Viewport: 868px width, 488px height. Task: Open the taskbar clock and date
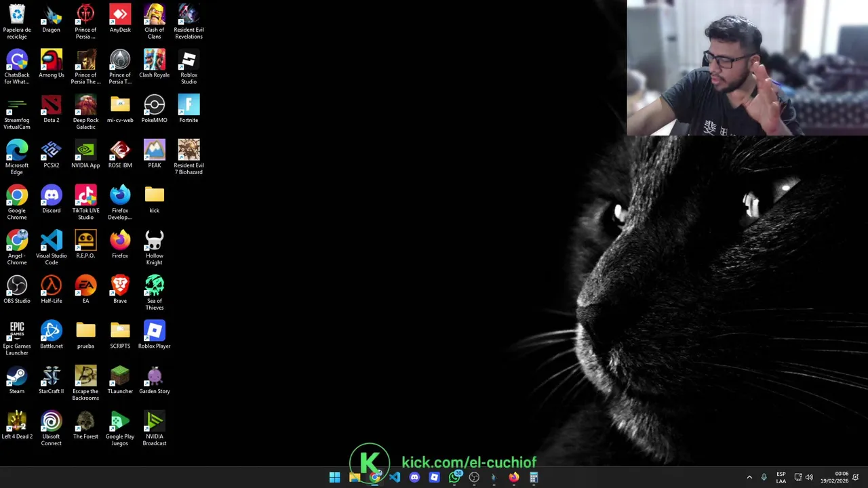(834, 477)
